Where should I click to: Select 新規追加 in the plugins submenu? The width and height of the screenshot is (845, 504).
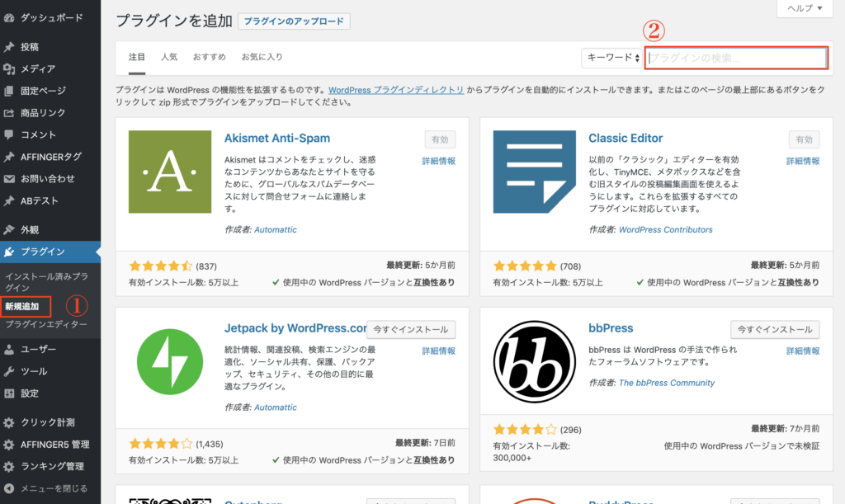(22, 307)
